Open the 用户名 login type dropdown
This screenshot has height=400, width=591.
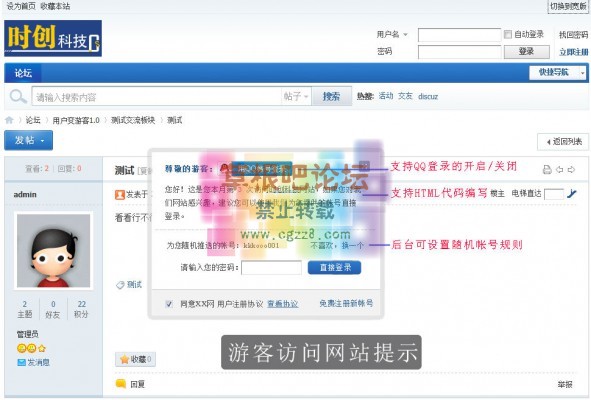(x=406, y=34)
